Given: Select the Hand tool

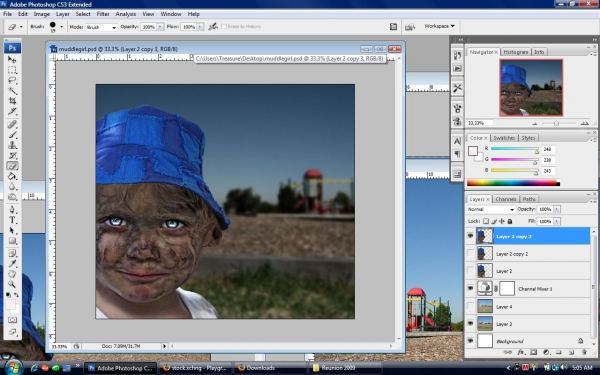Looking at the screenshot, I should coord(12,274).
